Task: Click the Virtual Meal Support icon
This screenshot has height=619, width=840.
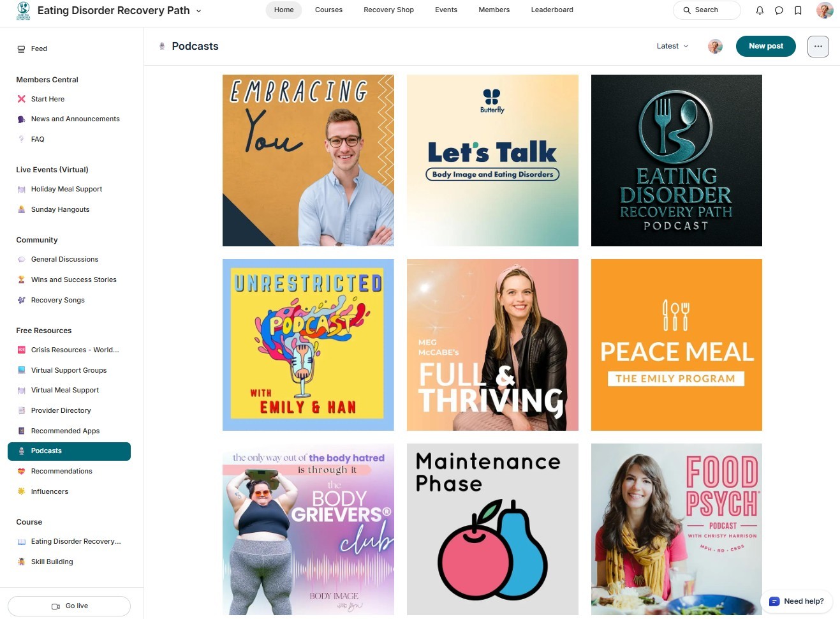Action: pos(21,391)
